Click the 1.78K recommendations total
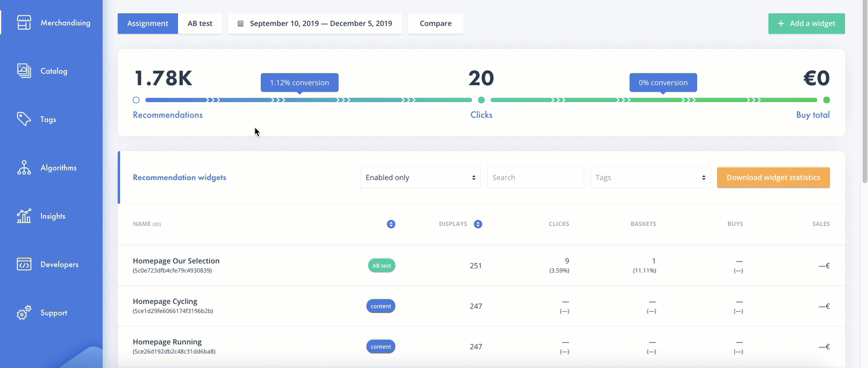 point(162,78)
